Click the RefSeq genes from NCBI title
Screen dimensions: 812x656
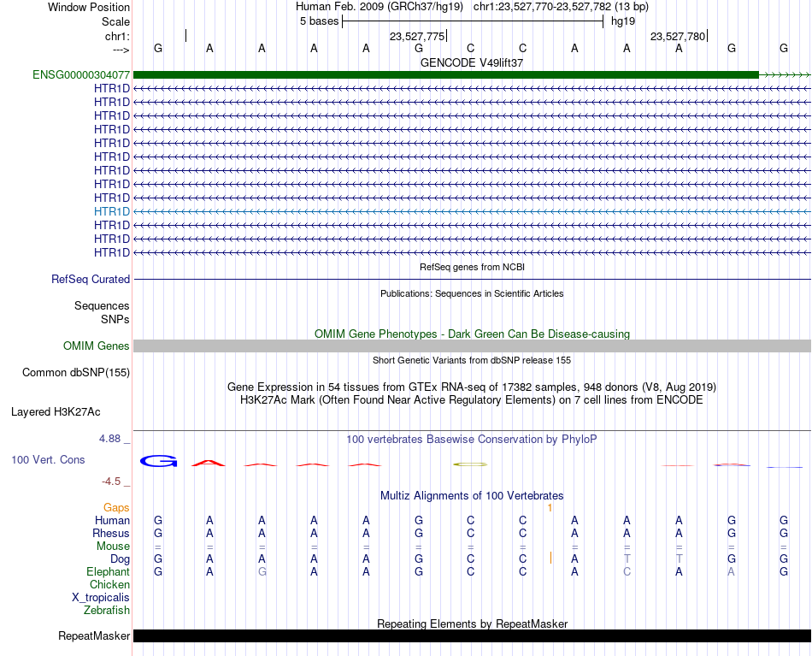[x=472, y=267]
